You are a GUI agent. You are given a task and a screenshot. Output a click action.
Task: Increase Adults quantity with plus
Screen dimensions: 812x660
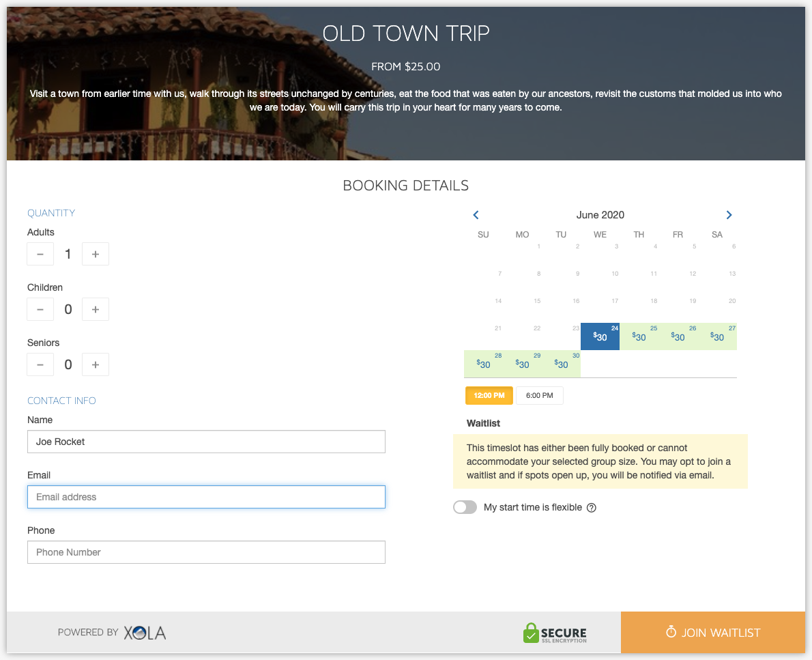coord(96,255)
